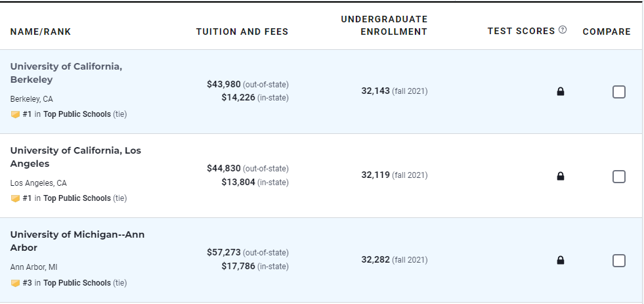Click Top Public Schools link under Berkeley
This screenshot has height=304, width=644.
click(x=77, y=114)
